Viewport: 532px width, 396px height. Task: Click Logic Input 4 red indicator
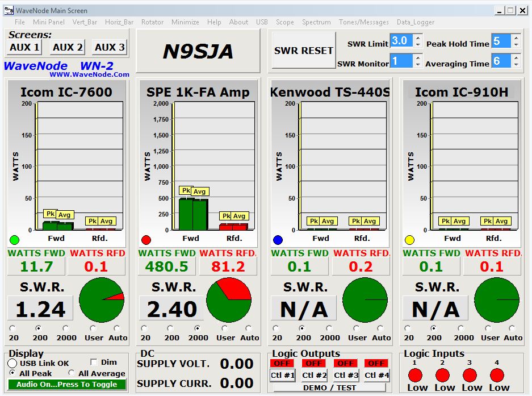pyautogui.click(x=497, y=376)
